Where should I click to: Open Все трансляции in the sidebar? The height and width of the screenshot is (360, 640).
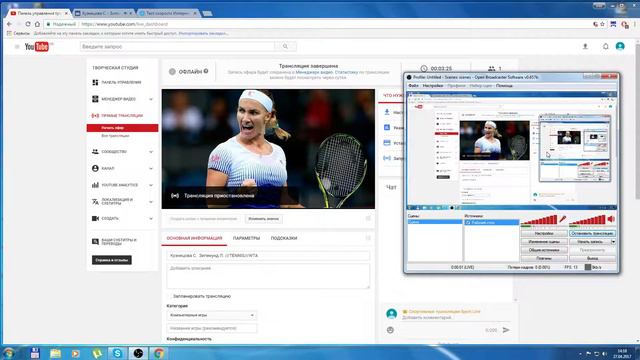pos(115,136)
